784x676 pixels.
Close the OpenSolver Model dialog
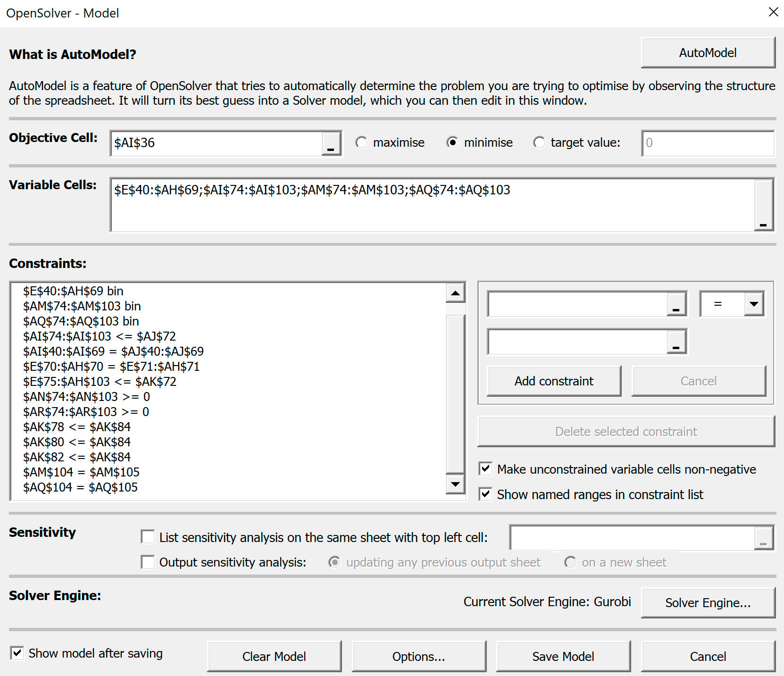point(773,12)
